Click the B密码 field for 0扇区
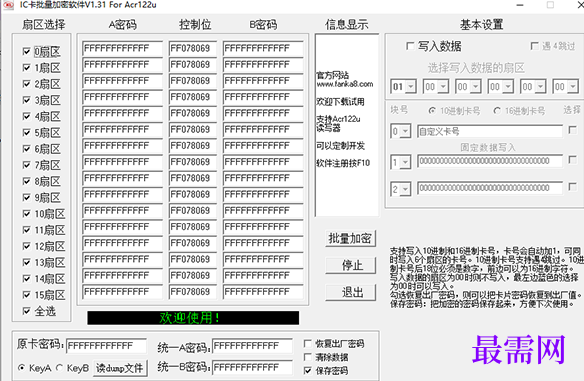This screenshot has height=381, width=584. (263, 48)
